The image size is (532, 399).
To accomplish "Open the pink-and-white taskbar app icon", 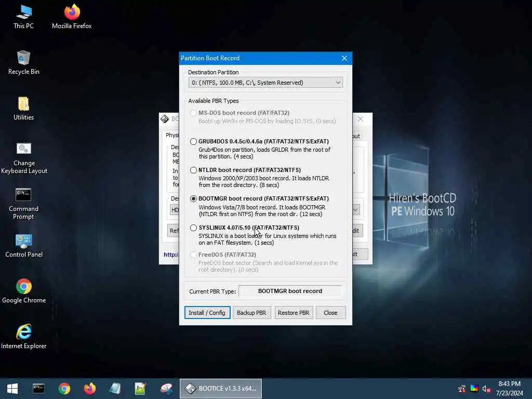I will coord(166,389).
